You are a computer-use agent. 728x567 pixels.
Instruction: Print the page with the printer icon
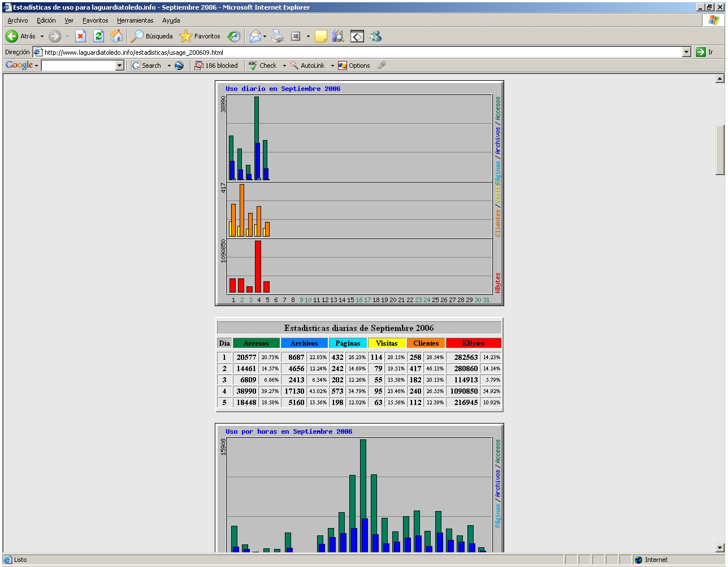[x=277, y=36]
